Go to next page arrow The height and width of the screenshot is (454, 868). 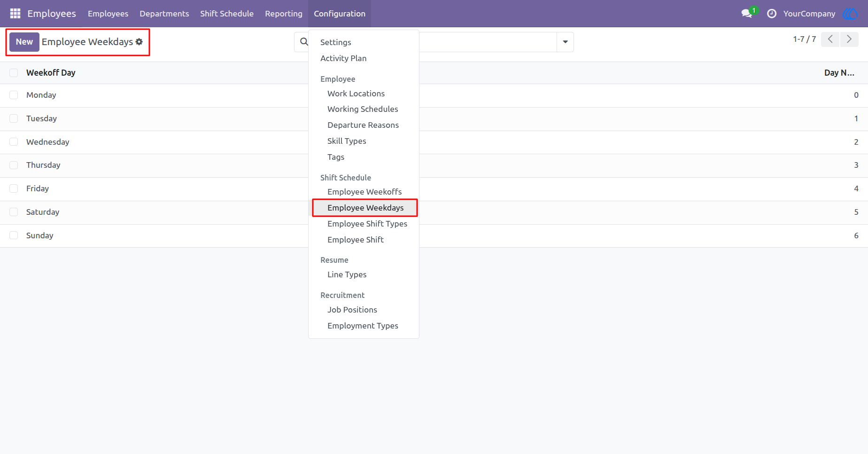849,39
